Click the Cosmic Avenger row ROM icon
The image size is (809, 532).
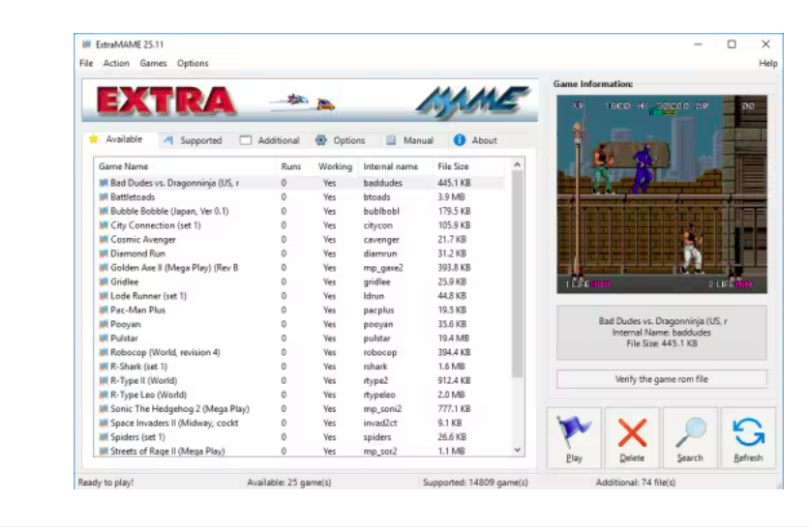(x=104, y=239)
